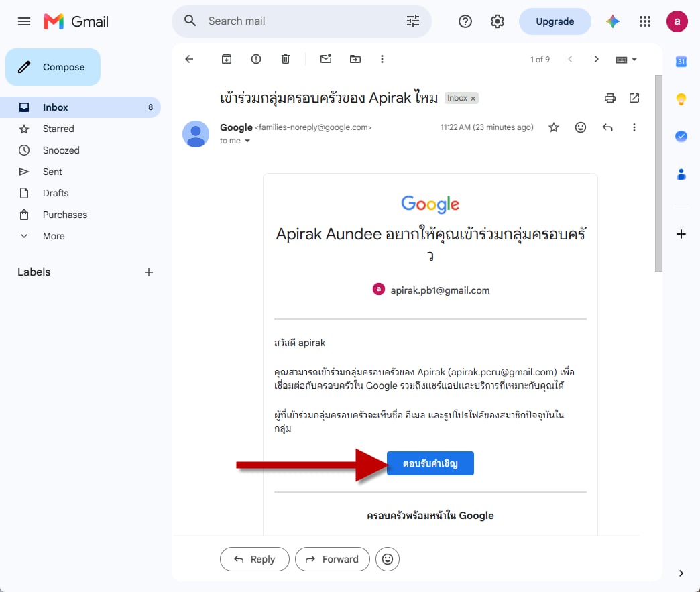This screenshot has width=700, height=592.
Task: Open the Support help icon
Action: 465,21
